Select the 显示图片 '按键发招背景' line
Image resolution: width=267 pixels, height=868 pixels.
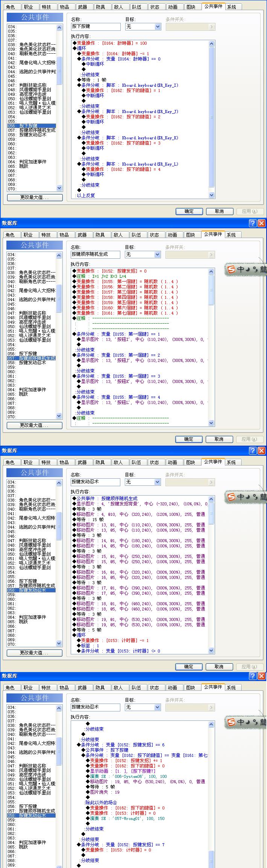click(140, 504)
